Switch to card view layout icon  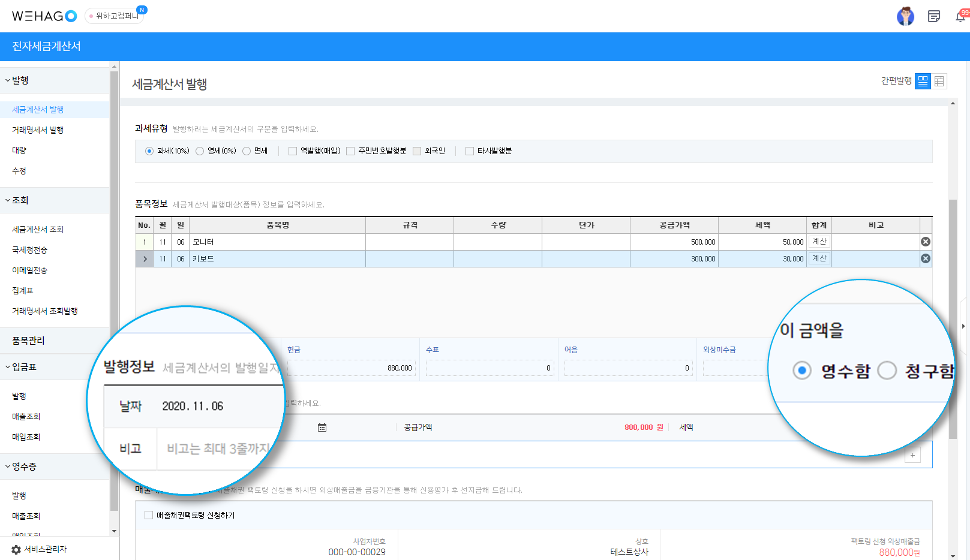(x=923, y=81)
